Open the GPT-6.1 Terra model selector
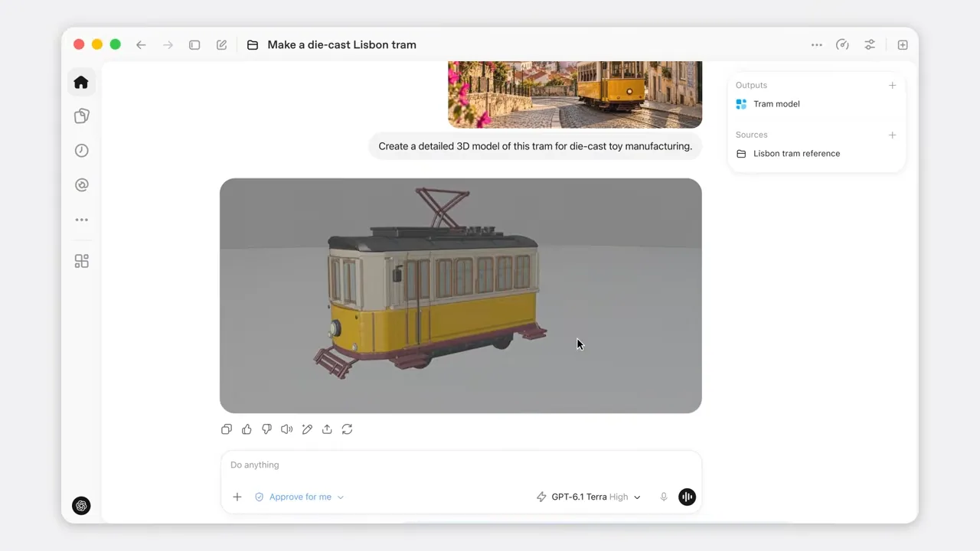 coord(588,497)
